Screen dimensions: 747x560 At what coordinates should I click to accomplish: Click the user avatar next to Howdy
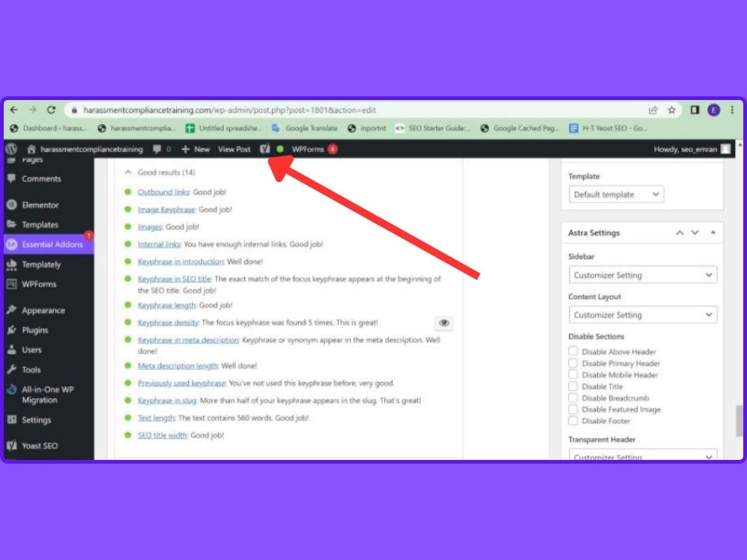click(x=725, y=149)
